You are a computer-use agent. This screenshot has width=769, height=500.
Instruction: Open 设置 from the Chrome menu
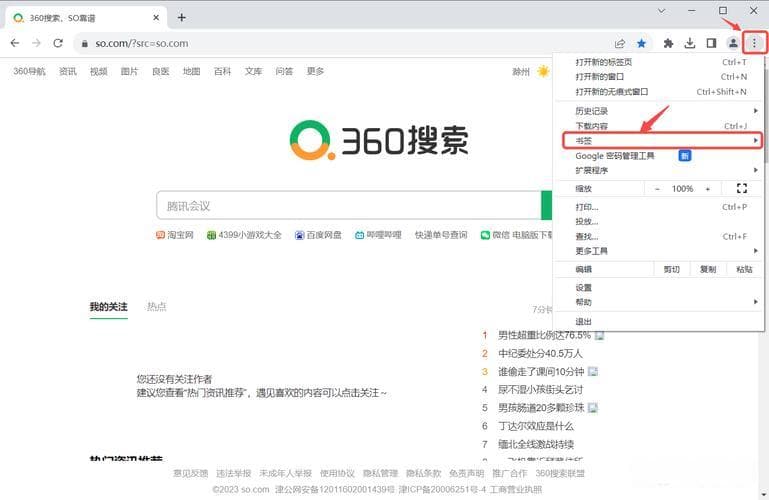point(659,288)
